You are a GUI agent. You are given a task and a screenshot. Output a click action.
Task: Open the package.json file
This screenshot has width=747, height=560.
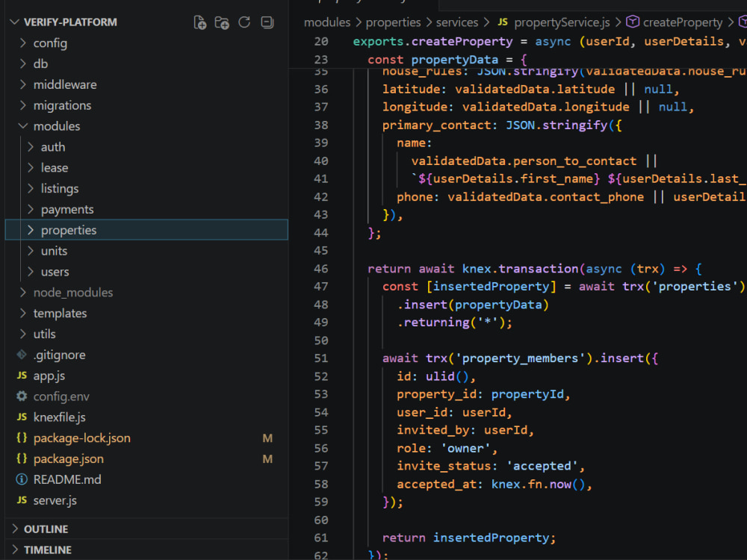68,458
